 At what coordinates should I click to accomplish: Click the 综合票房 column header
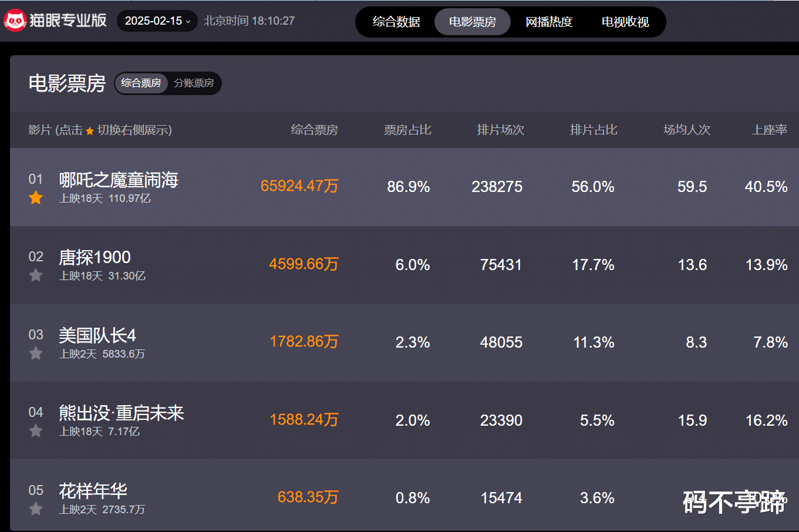point(315,130)
